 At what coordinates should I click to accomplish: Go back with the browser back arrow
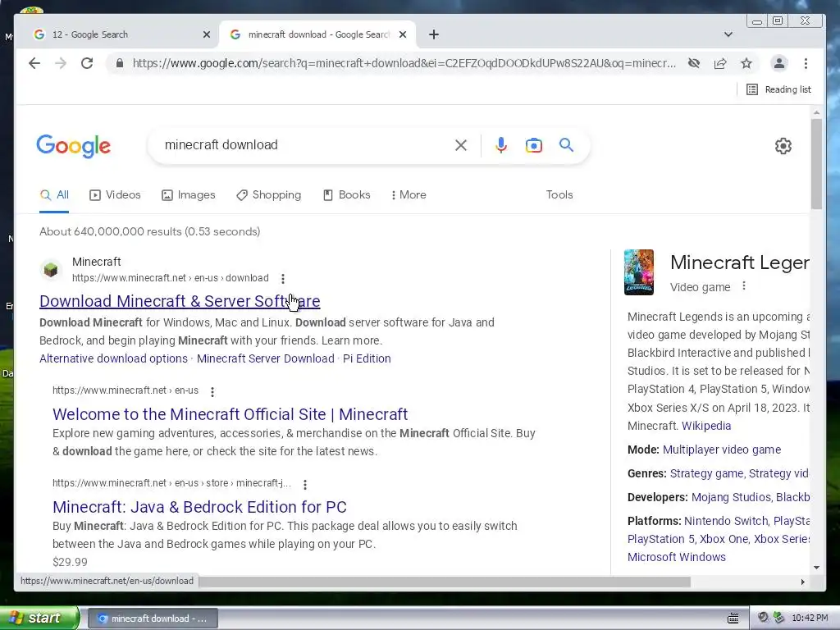pyautogui.click(x=34, y=63)
